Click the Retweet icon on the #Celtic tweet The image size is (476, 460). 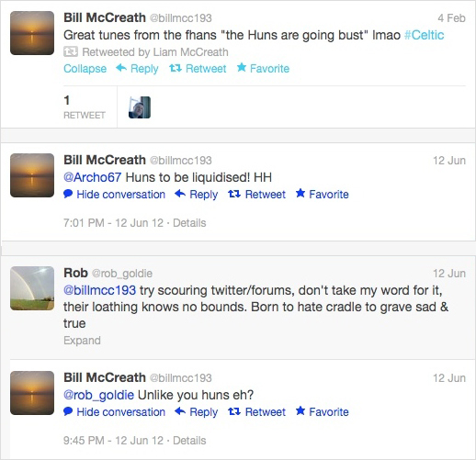click(176, 68)
